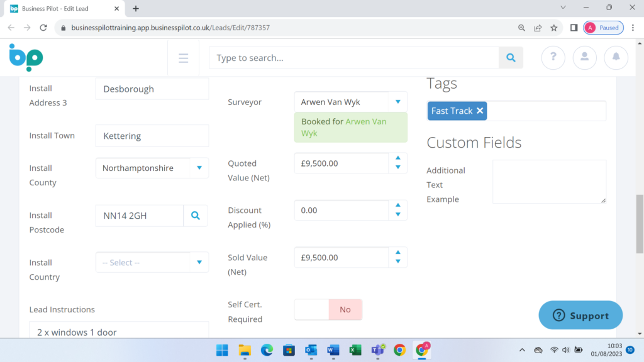Toggle Self Cert. Required switch
The image size is (644, 362).
pyautogui.click(x=328, y=309)
